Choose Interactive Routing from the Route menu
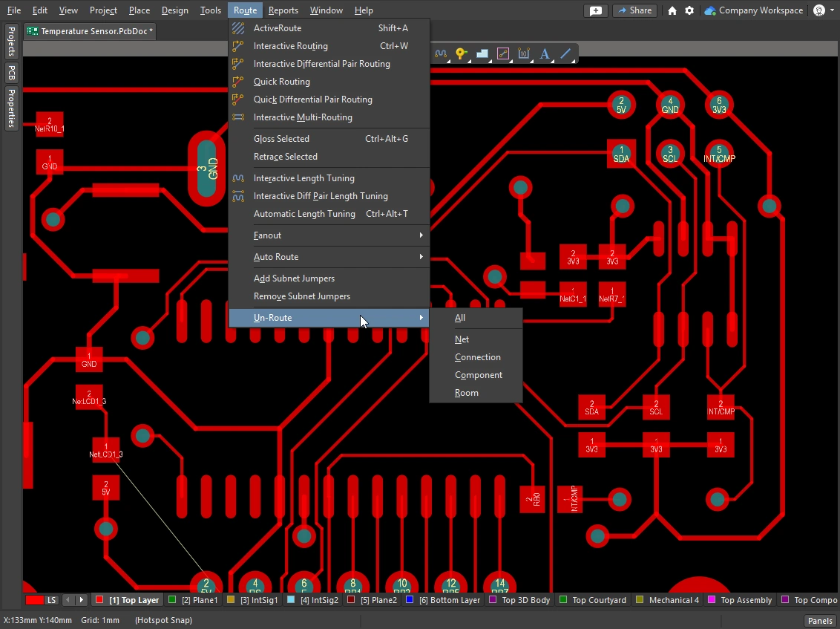840x629 pixels. [x=291, y=46]
